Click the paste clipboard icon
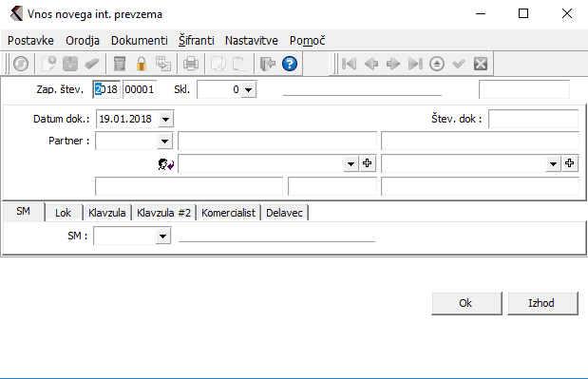 pyautogui.click(x=240, y=64)
